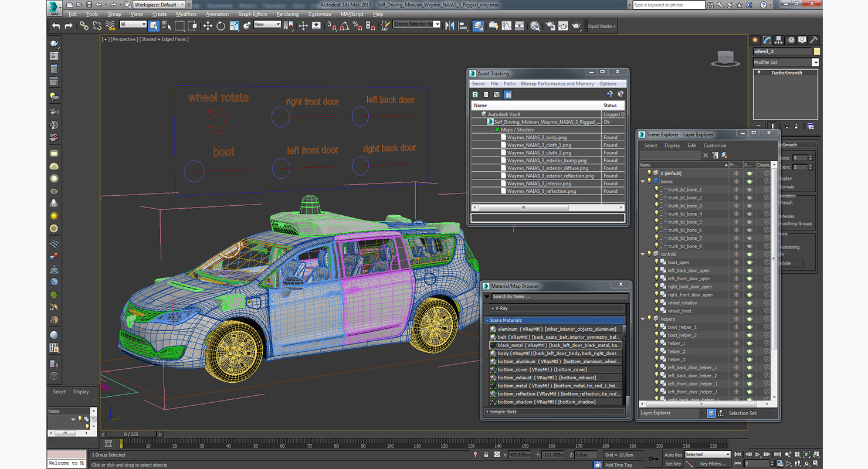Click Display as hierarchy icon in Layer Explorer
Screen dimensions: 868x469
click(x=720, y=413)
